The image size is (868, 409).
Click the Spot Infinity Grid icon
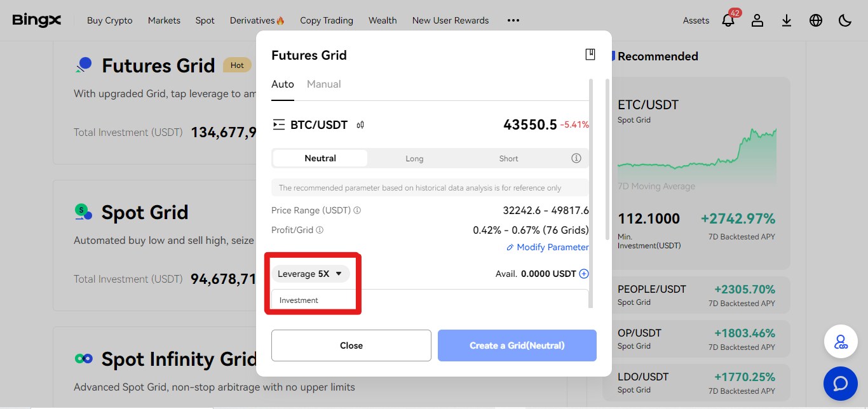tap(83, 359)
